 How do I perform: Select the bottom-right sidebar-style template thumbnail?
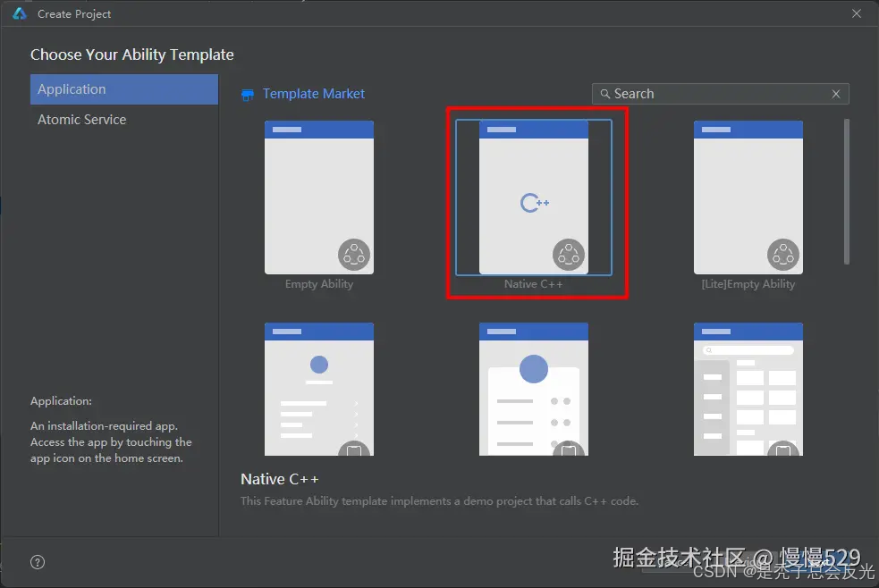(x=748, y=389)
